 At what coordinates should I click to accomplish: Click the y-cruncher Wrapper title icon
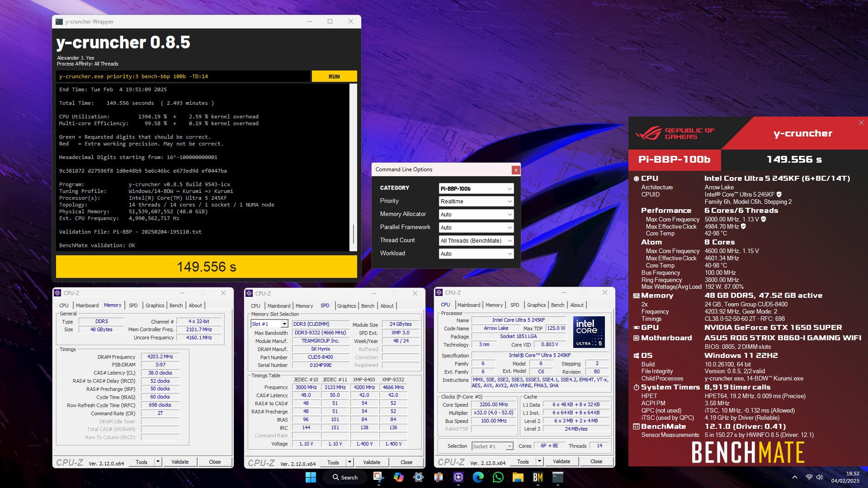[x=59, y=22]
